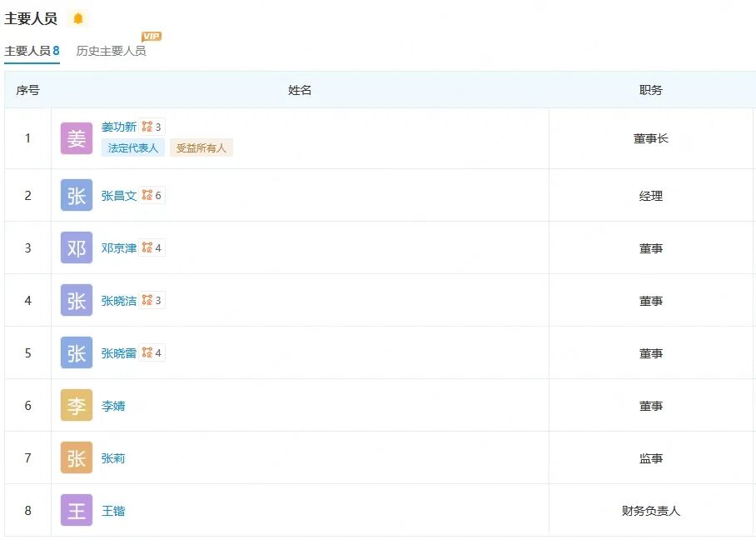Switch to the 主要人员 8 tab

click(x=32, y=51)
